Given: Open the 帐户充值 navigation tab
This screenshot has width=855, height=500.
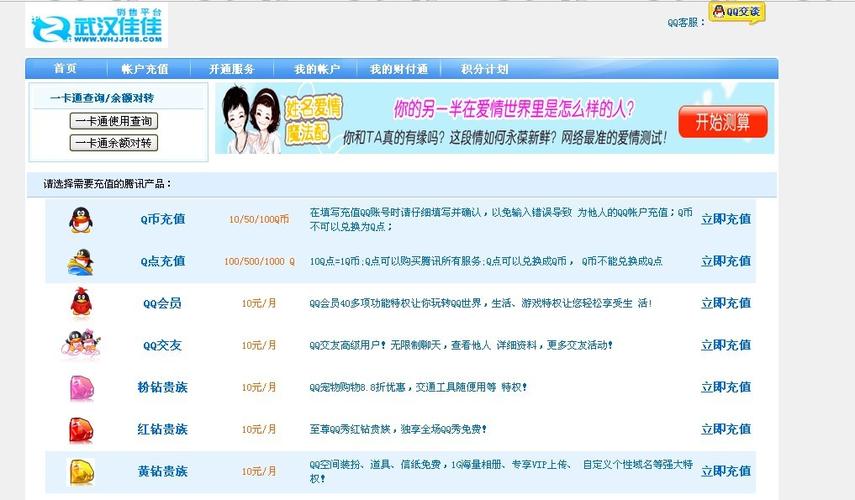Looking at the screenshot, I should (145, 69).
